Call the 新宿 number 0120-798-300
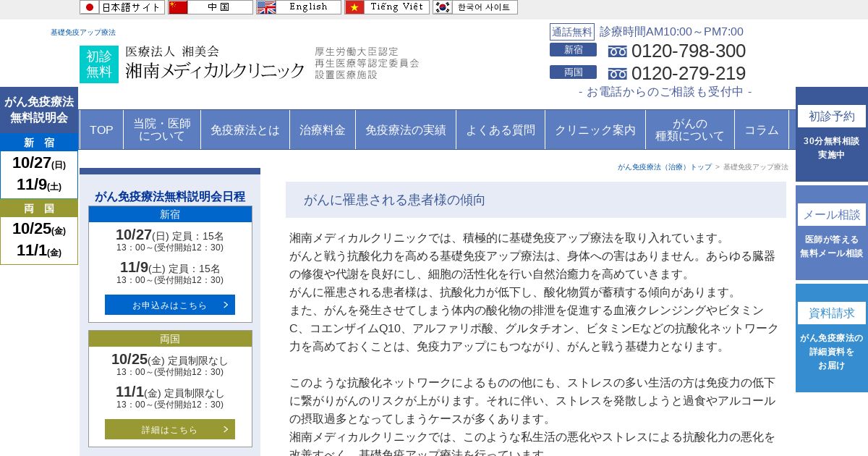The width and height of the screenshot is (868, 456). pyautogui.click(x=689, y=51)
